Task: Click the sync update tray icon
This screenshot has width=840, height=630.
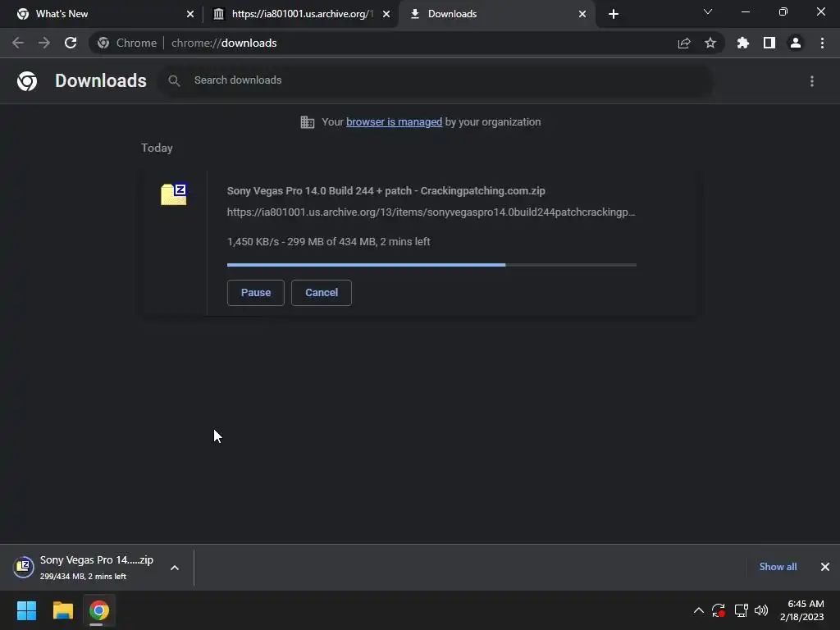Action: 719,610
